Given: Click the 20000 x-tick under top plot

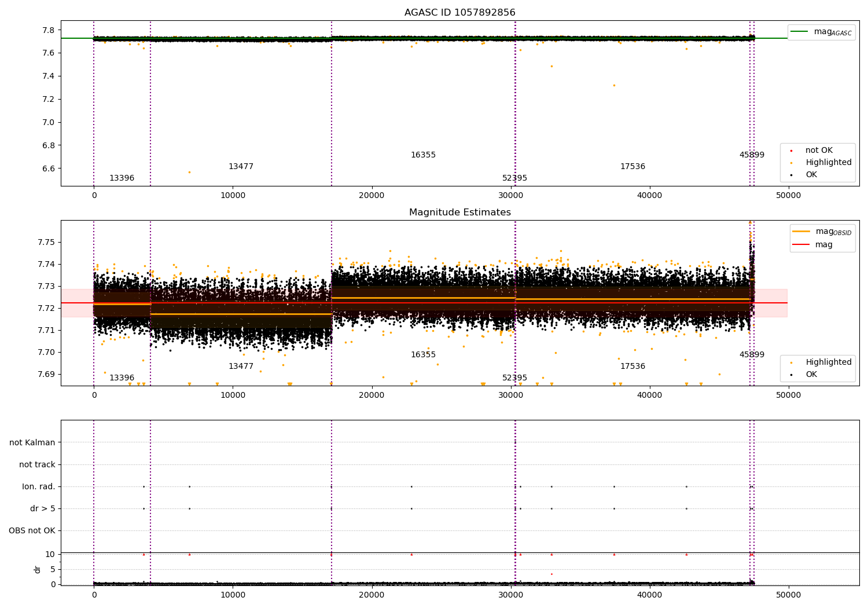Looking at the screenshot, I should pyautogui.click(x=372, y=196).
